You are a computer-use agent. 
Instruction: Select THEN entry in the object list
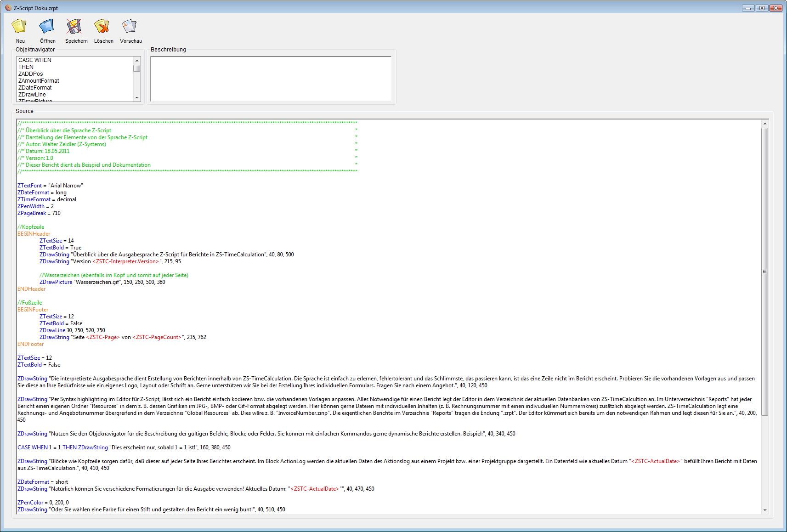tap(26, 67)
